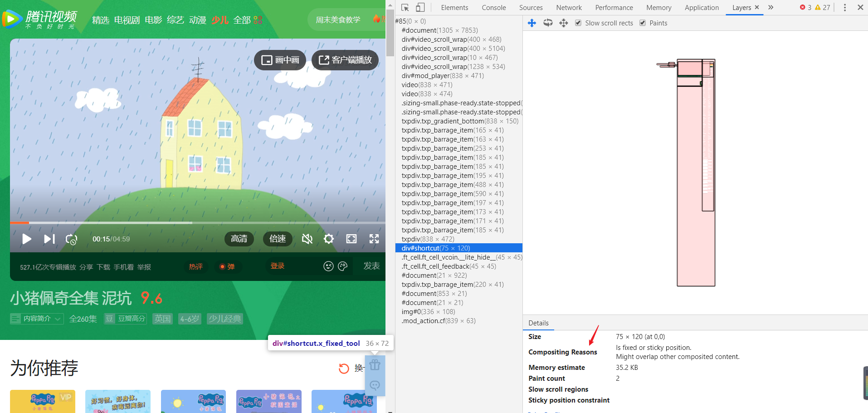The image size is (868, 413).
Task: Click the 手机看 link
Action: (123, 267)
